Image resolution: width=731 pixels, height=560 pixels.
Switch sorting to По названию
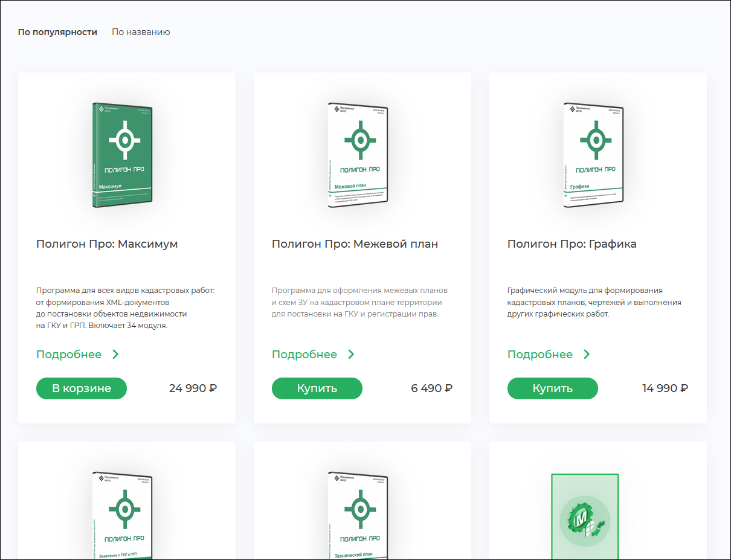[x=141, y=32]
